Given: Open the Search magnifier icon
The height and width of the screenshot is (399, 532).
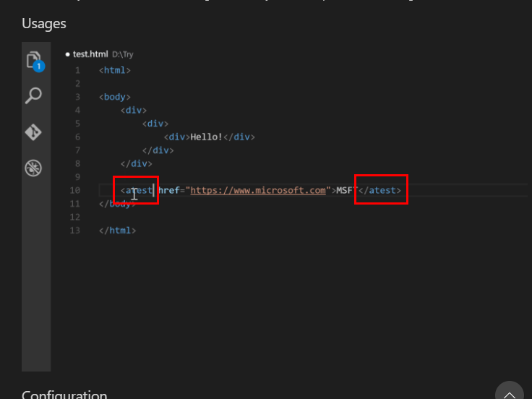Looking at the screenshot, I should 33,95.
